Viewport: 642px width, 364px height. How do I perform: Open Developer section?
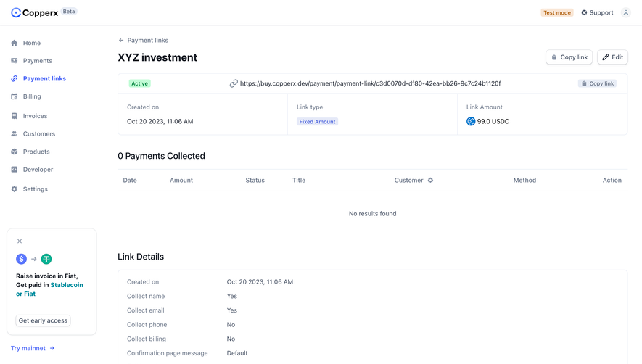38,170
